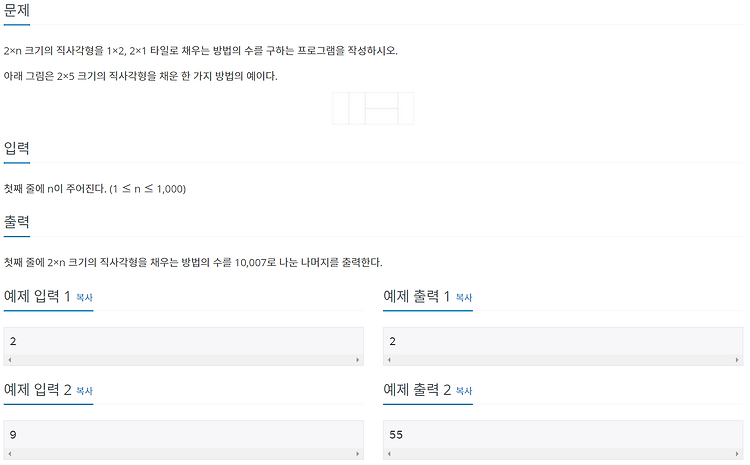Click the 출력 section heading

click(17, 221)
